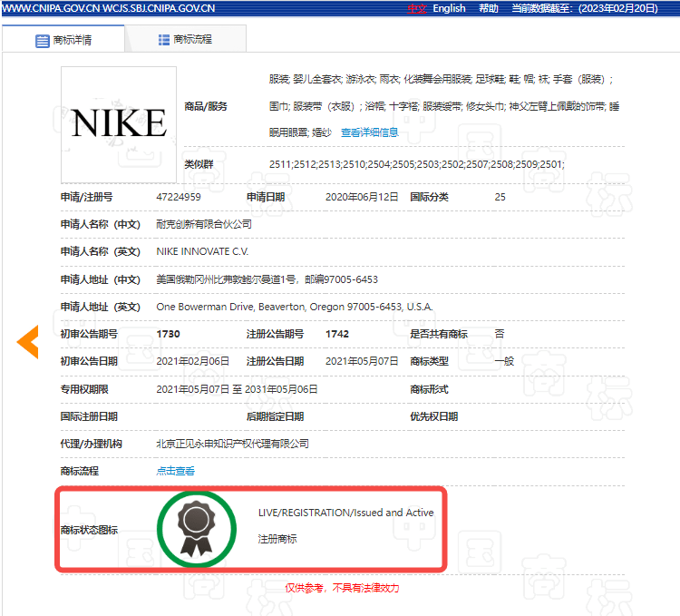
Task: Click the document icon on 商标详情 tab
Action: (42, 41)
